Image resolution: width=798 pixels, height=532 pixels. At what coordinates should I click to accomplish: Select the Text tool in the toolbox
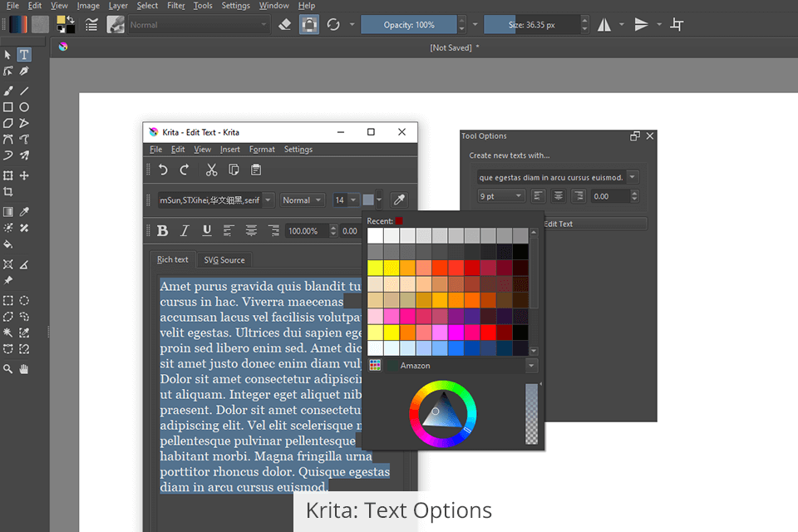[x=24, y=55]
